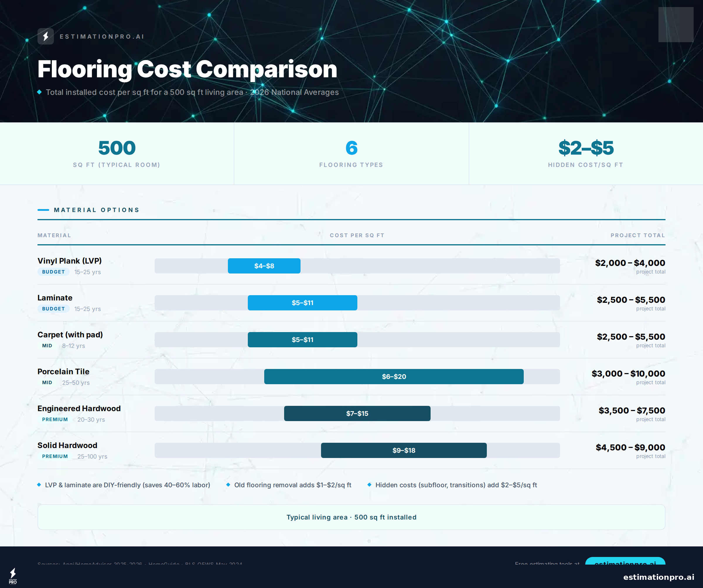
Task: Click the 6 FLOORING TYPES stat
Action: click(351, 154)
